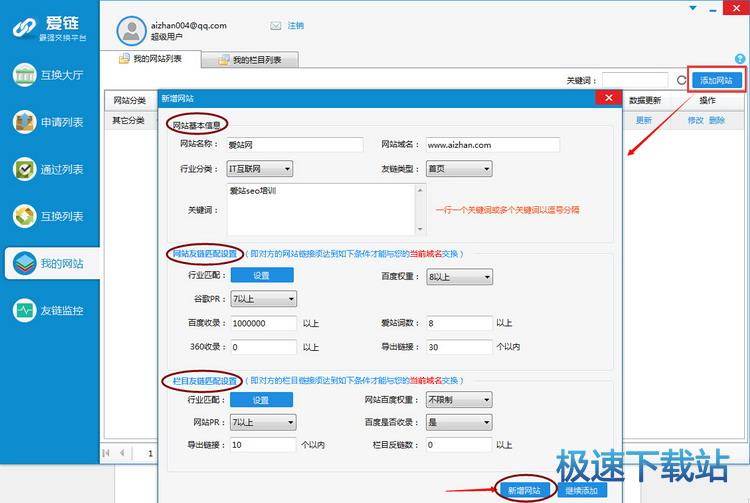Open the 网站PR dropdown showing 7以上
The height and width of the screenshot is (503, 750).
(263, 422)
